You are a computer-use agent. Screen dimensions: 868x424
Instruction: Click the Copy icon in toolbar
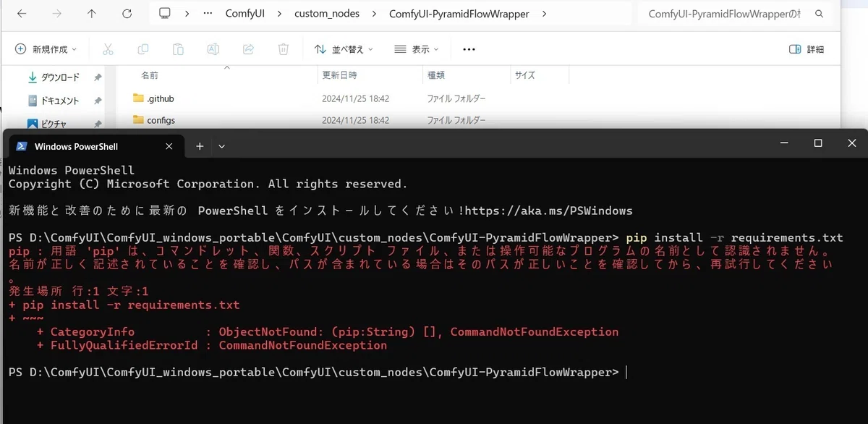[143, 49]
